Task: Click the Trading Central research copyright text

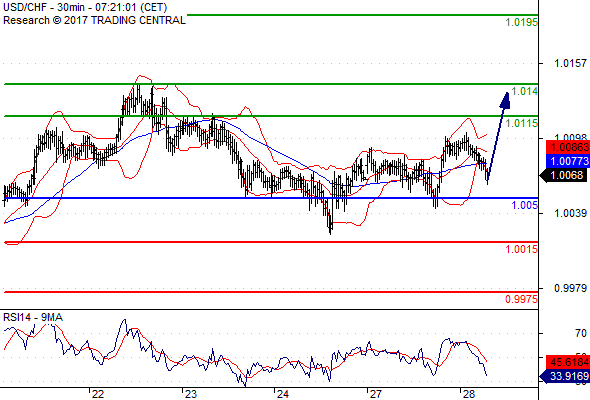Action: 94,20
